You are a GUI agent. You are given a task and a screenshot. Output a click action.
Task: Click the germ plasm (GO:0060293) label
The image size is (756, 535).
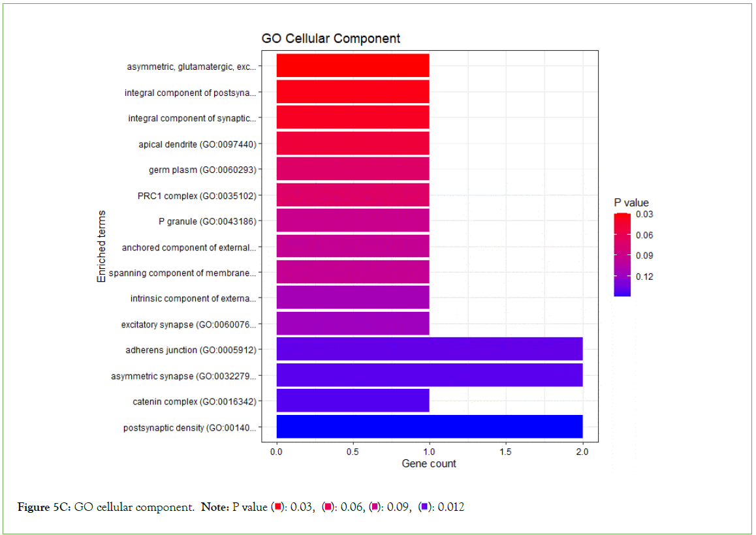tap(202, 170)
